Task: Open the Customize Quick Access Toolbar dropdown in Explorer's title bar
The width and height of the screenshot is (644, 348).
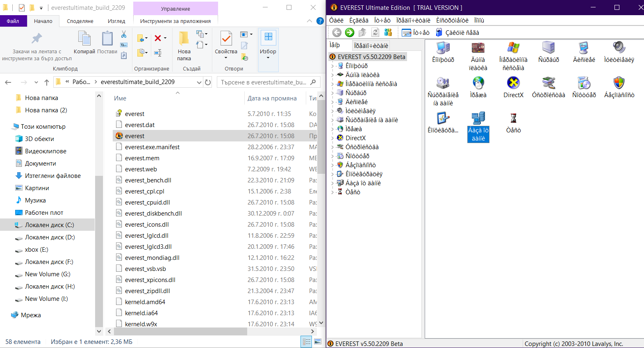Action: tap(41, 8)
